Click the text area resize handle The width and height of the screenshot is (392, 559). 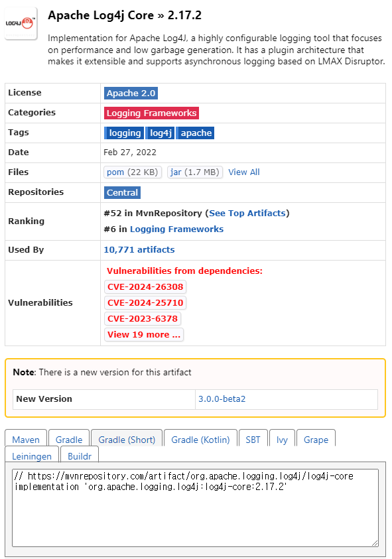pos(375,543)
